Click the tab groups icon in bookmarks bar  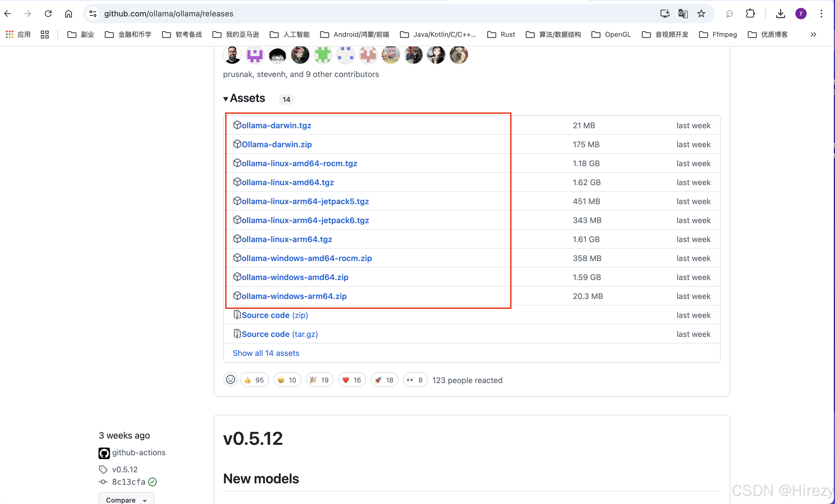(x=45, y=35)
